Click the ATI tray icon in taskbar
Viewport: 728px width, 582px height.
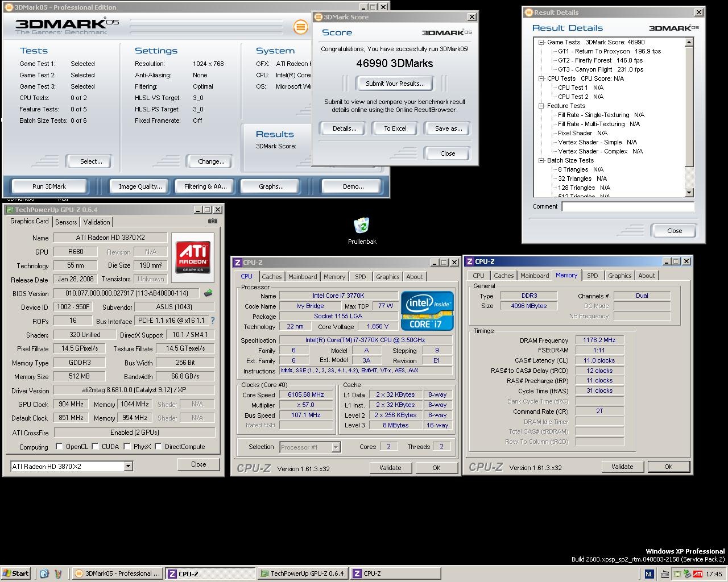coord(697,573)
